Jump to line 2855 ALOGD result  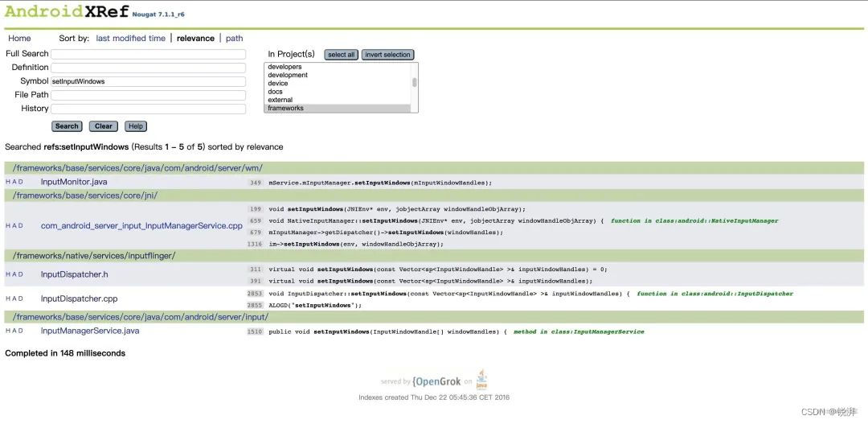coord(255,306)
